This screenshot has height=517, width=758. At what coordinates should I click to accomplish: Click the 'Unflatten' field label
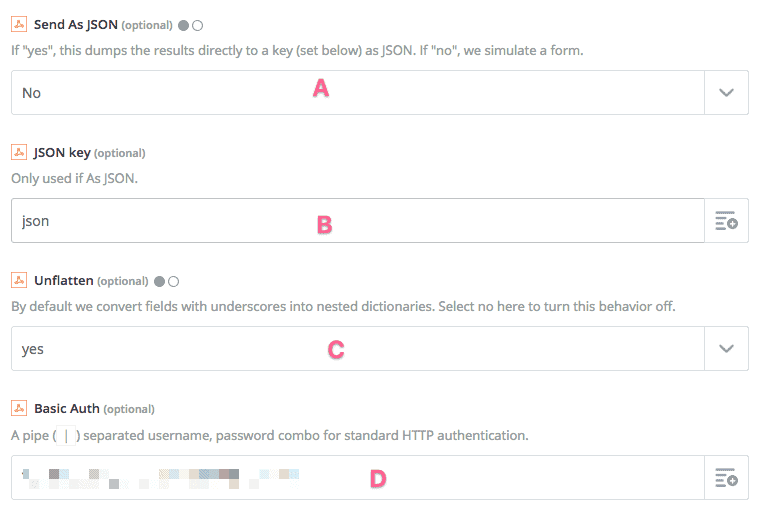[x=64, y=281]
